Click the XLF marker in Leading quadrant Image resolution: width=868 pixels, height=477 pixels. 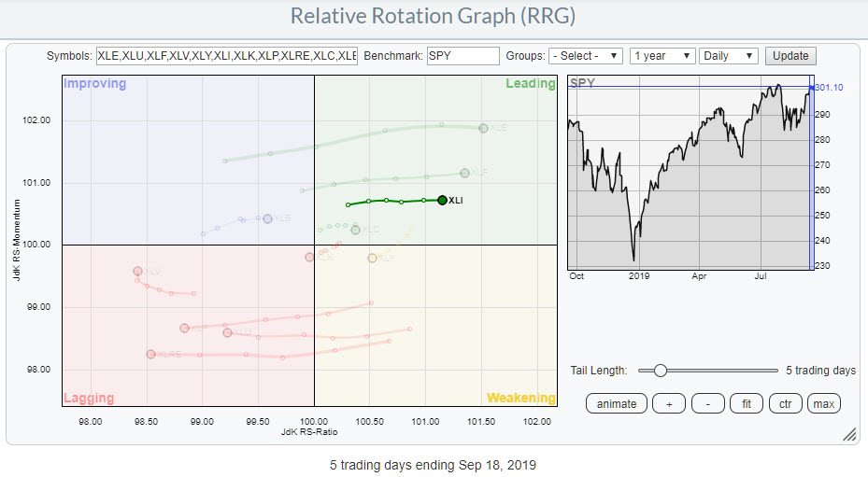tap(464, 173)
